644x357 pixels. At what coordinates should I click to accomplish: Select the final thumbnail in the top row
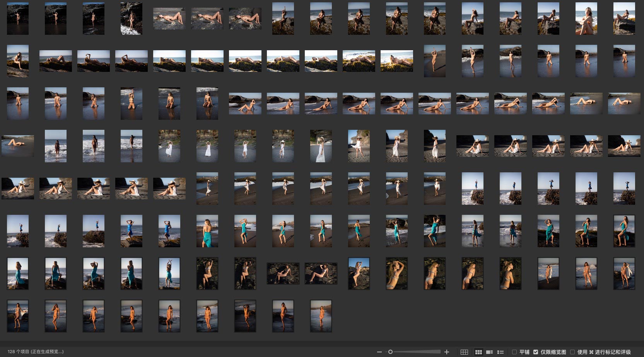tap(624, 19)
